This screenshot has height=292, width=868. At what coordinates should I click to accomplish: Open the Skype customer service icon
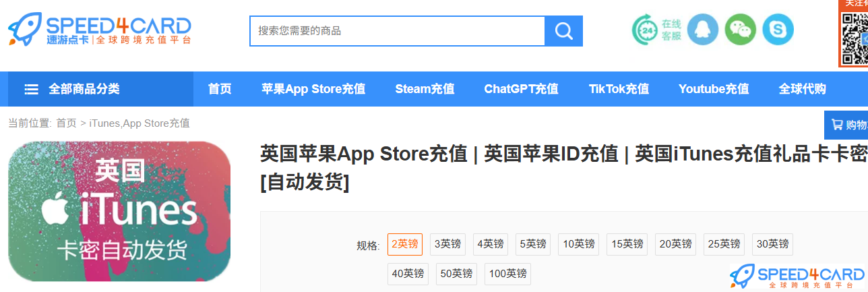click(778, 30)
